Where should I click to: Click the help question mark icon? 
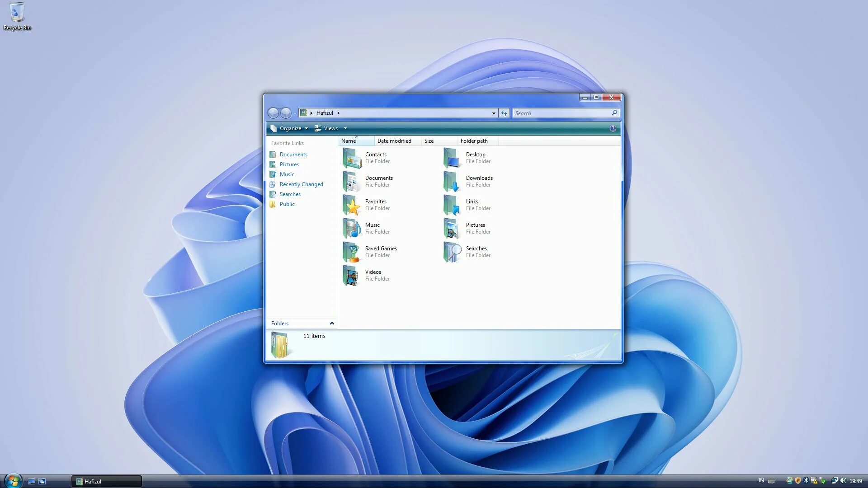click(613, 128)
